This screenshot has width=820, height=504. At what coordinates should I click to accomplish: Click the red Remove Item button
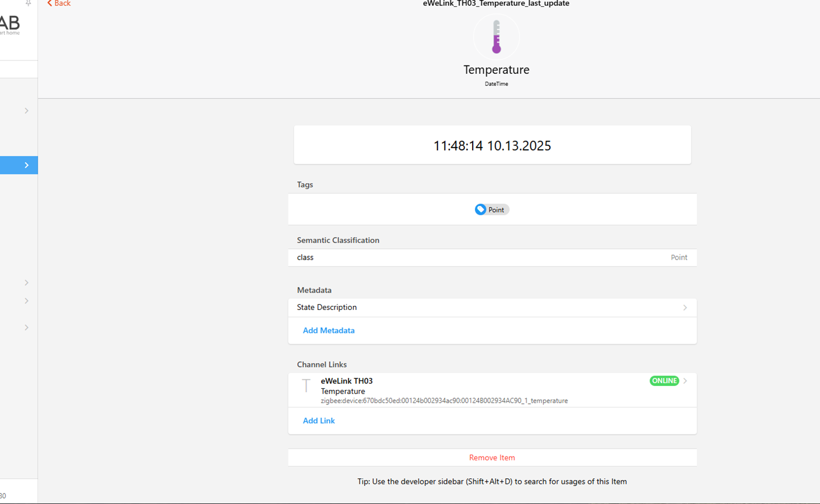492,458
